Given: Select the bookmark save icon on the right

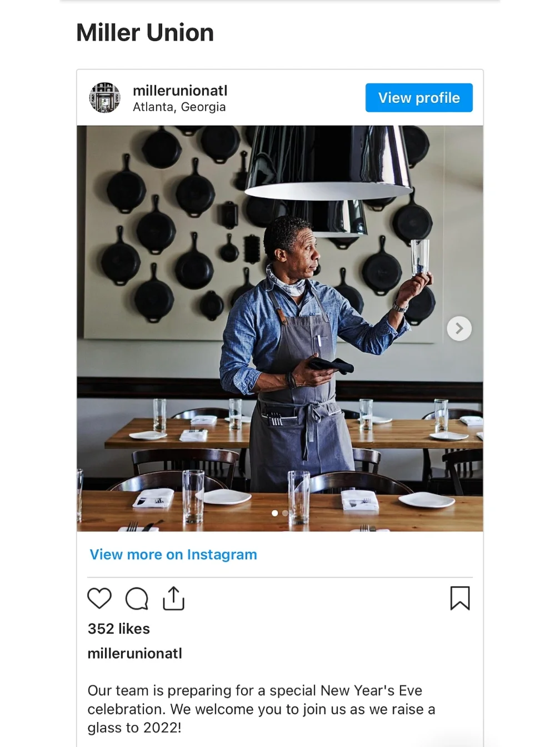Looking at the screenshot, I should tap(461, 599).
